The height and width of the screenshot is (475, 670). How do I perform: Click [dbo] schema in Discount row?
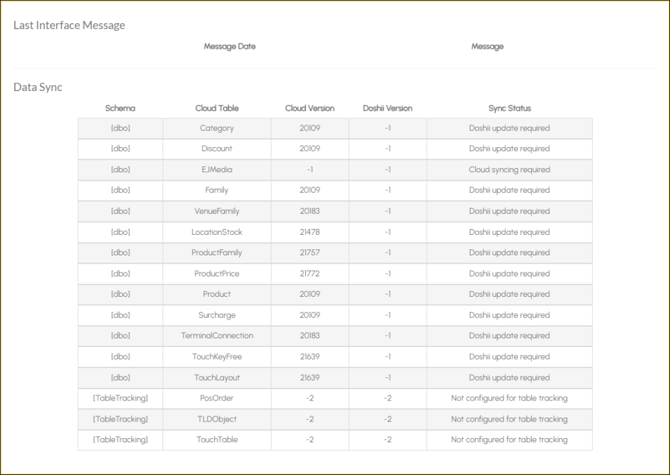120,149
